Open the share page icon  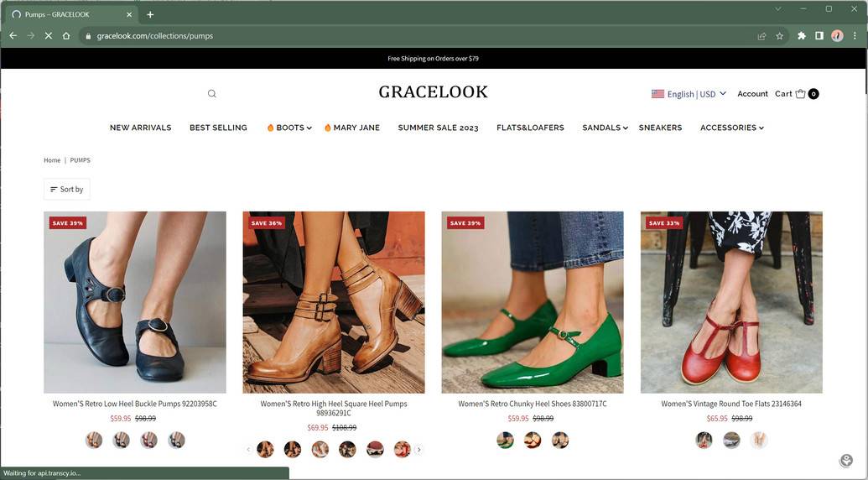coord(761,36)
